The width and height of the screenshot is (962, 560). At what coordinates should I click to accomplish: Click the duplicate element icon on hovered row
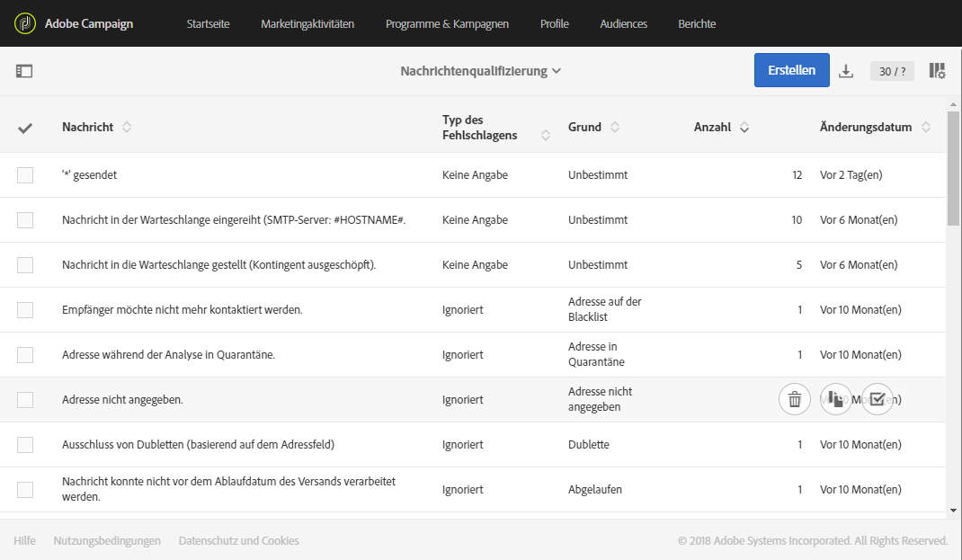pyautogui.click(x=836, y=400)
